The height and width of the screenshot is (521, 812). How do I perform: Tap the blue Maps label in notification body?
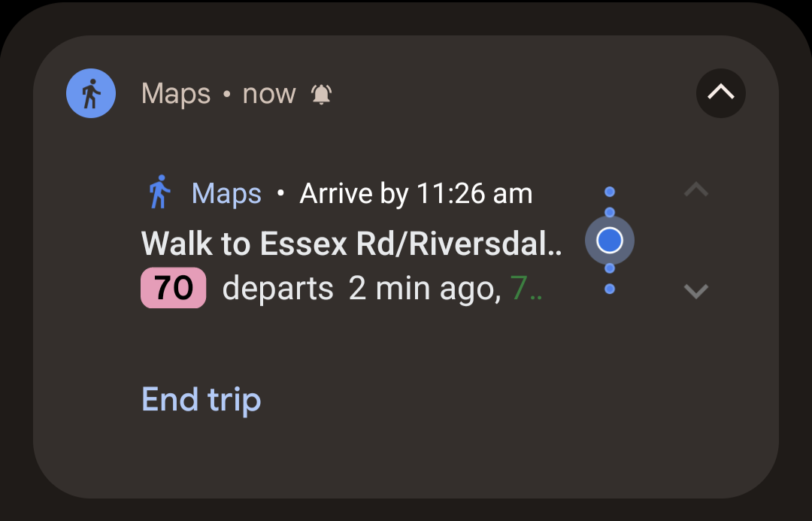pyautogui.click(x=226, y=194)
